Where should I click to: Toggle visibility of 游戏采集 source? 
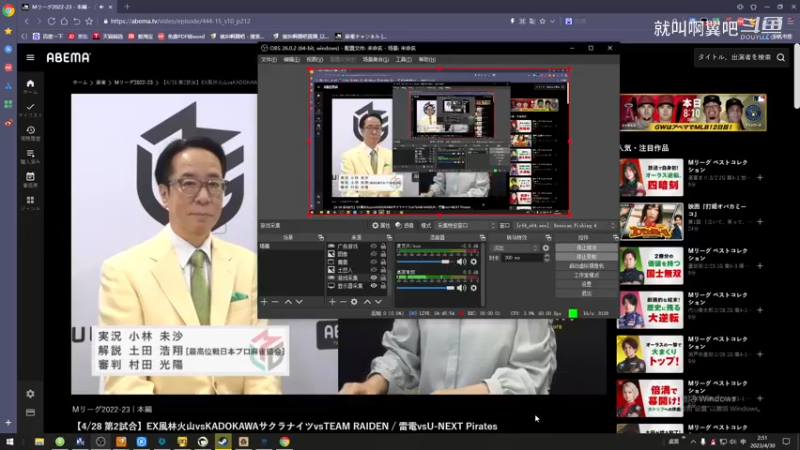point(373,278)
